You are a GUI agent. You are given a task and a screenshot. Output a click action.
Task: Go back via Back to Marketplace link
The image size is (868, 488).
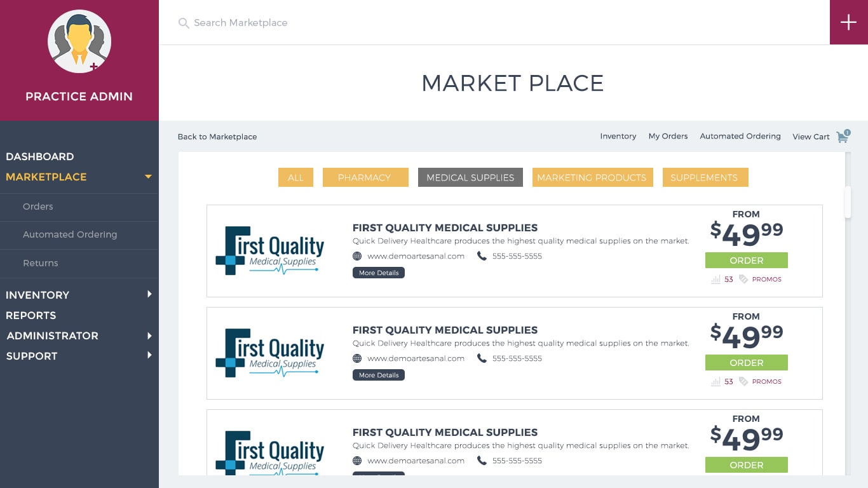pos(217,137)
